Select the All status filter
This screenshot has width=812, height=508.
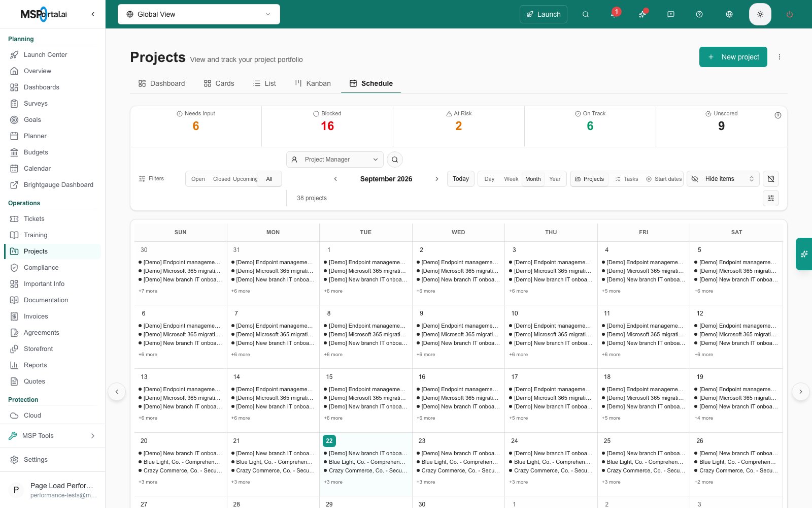(x=269, y=179)
